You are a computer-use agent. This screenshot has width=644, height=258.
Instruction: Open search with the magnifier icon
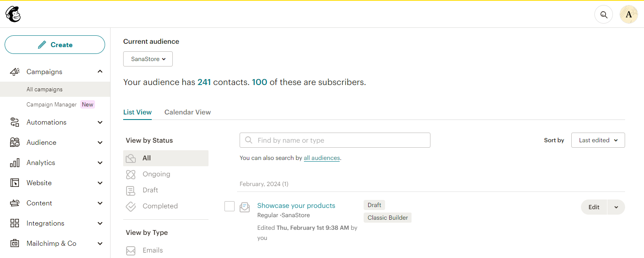[604, 15]
